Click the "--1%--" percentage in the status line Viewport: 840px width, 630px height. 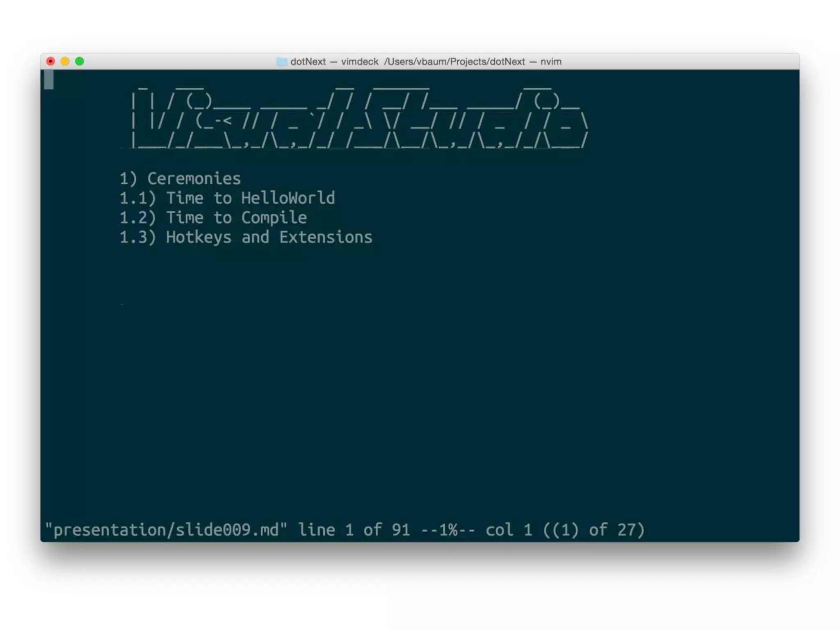point(448,530)
